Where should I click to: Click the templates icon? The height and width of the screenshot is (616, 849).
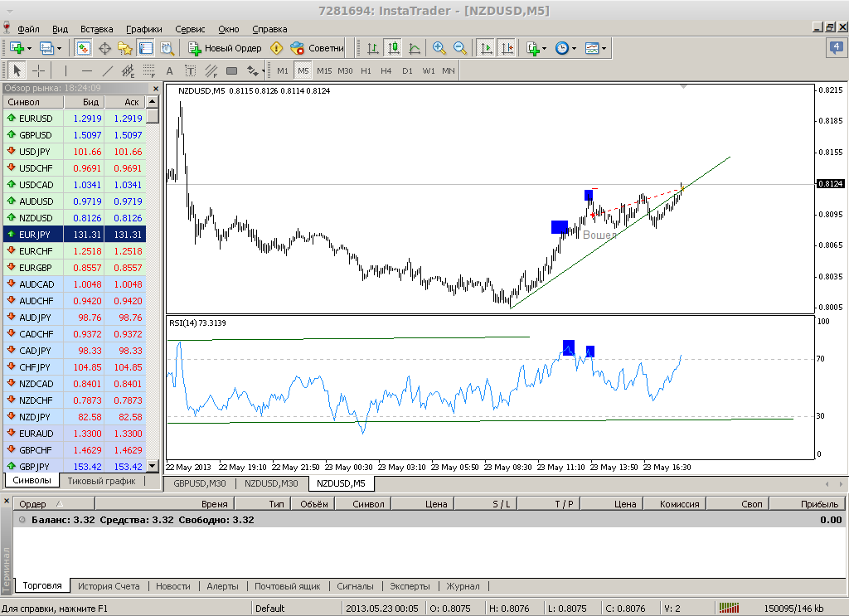(x=592, y=48)
